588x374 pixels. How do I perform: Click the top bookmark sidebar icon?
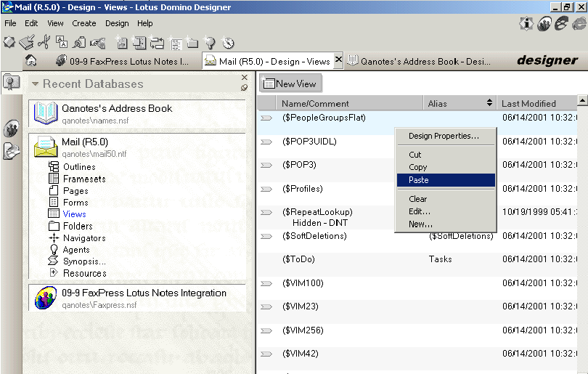click(x=11, y=82)
